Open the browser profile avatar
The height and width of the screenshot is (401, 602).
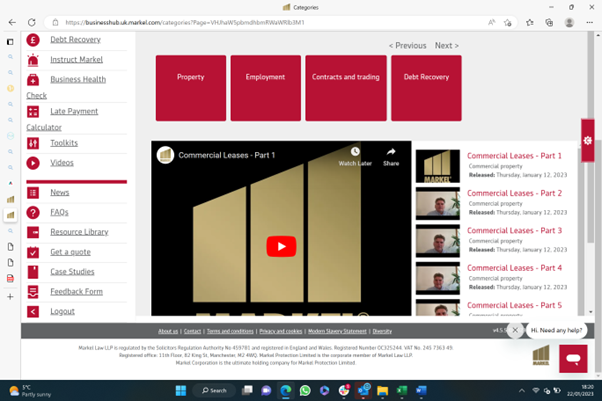point(569,23)
